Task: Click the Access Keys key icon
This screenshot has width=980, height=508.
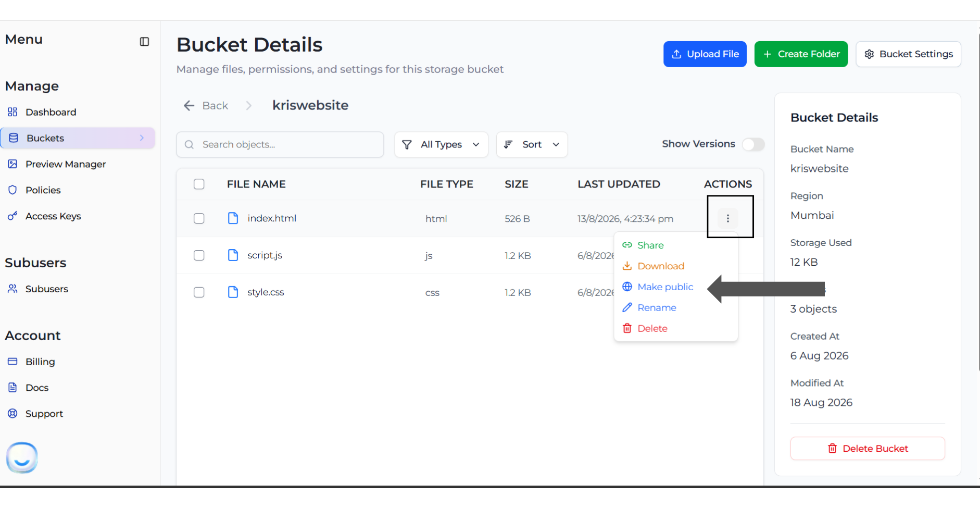Action: tap(12, 216)
